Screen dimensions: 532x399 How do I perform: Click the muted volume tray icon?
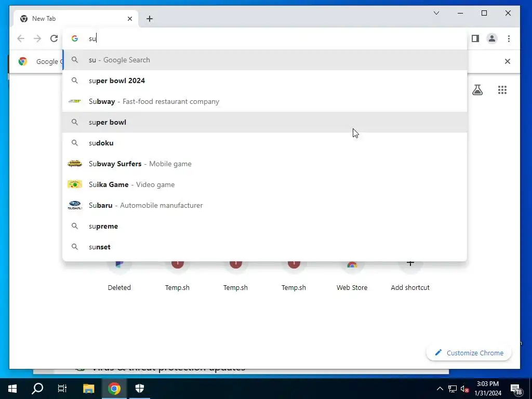[464, 389]
